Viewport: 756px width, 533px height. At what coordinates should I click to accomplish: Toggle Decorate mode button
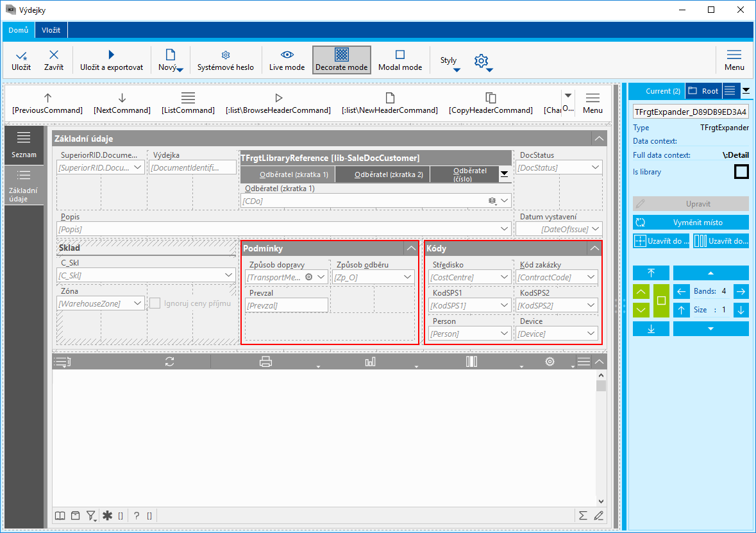coord(341,60)
